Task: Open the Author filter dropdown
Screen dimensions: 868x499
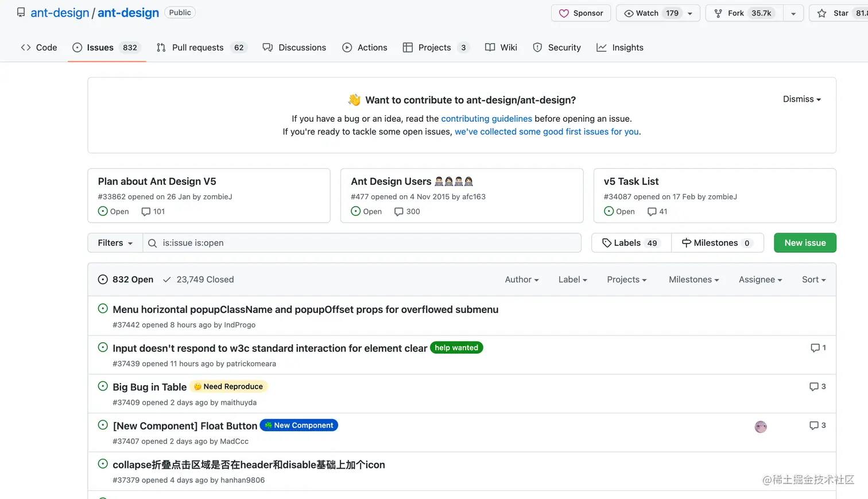Action: tap(522, 280)
